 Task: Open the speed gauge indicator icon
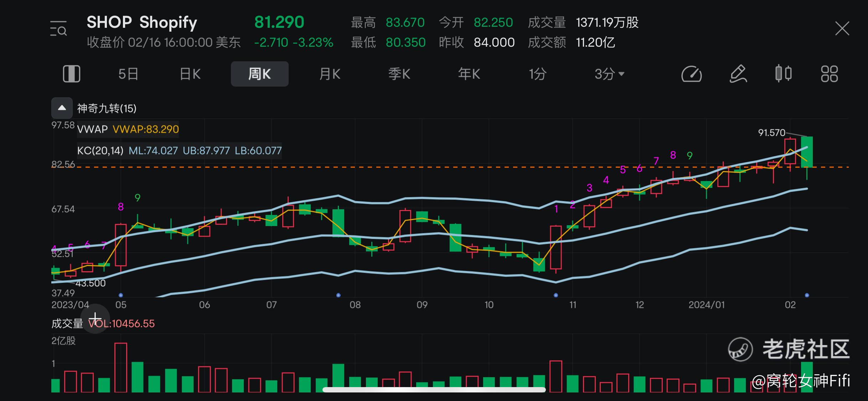click(691, 74)
